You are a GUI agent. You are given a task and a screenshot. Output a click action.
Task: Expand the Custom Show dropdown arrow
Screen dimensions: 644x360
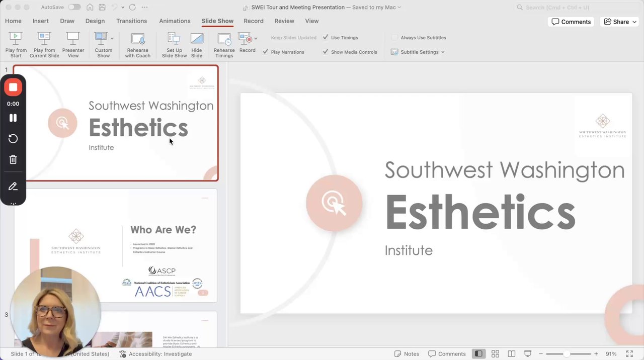(x=112, y=38)
